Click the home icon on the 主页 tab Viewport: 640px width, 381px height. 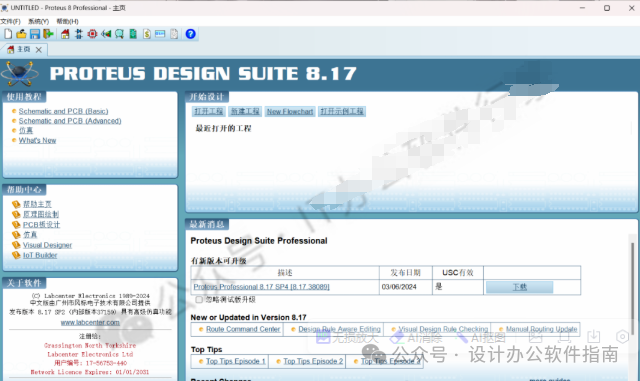click(x=11, y=49)
